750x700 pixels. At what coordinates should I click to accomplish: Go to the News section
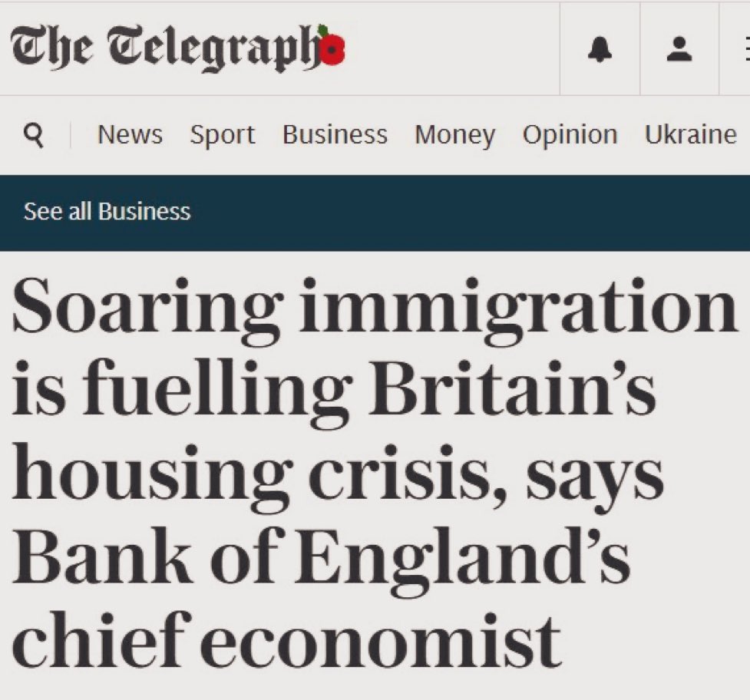pos(130,135)
